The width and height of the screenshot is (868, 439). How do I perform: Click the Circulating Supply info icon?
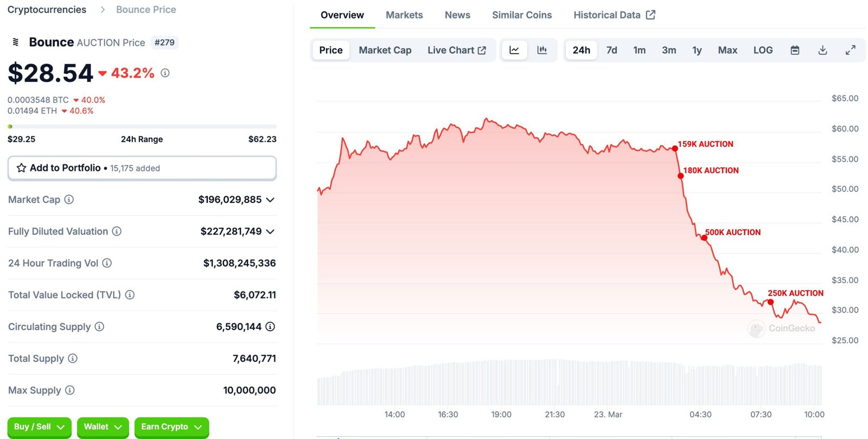tap(99, 327)
